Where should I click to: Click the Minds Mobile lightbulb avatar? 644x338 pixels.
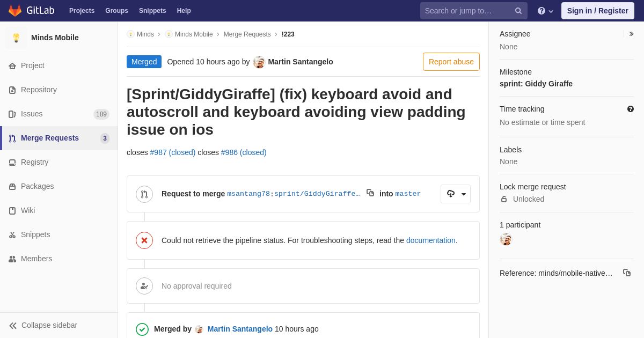pyautogui.click(x=16, y=38)
